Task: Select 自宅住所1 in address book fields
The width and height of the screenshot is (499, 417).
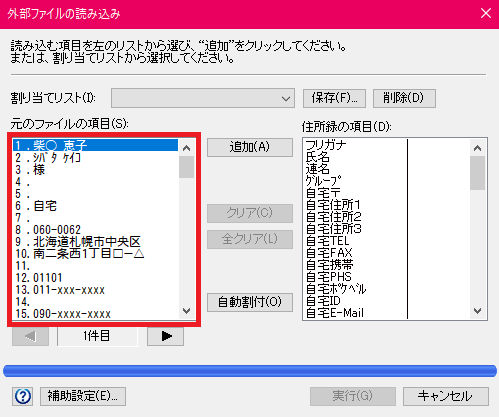Action: point(355,205)
